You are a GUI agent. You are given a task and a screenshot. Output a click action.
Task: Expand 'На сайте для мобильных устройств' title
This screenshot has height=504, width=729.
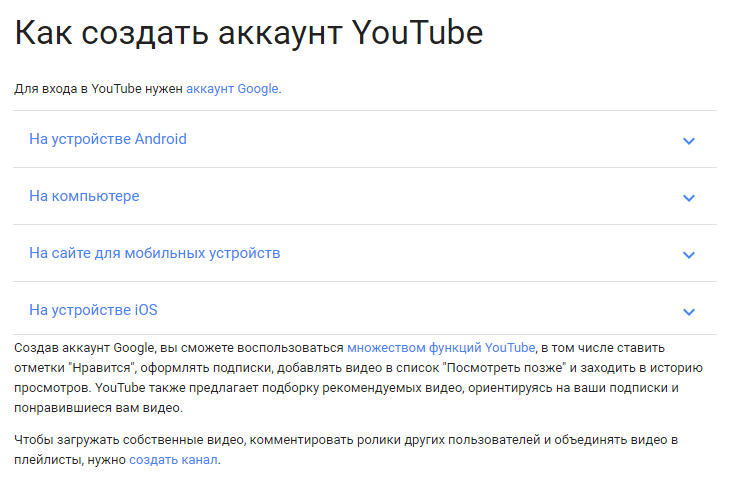tap(155, 253)
